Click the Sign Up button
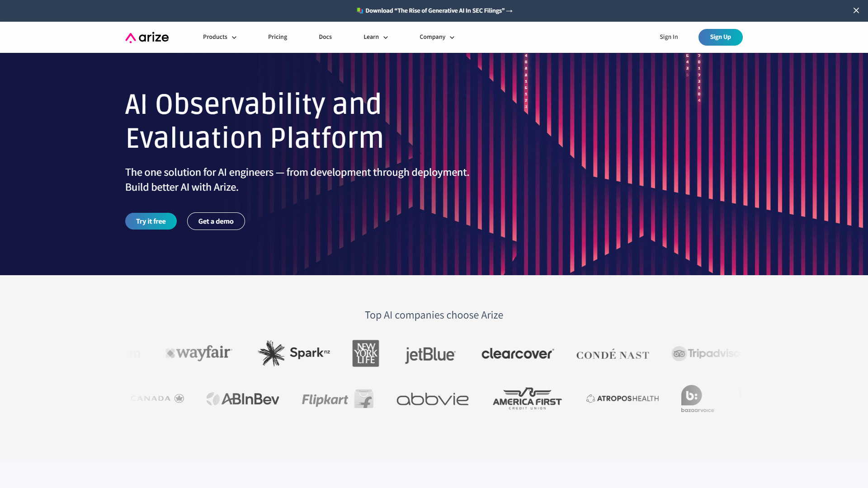Image resolution: width=868 pixels, height=488 pixels. 720,37
